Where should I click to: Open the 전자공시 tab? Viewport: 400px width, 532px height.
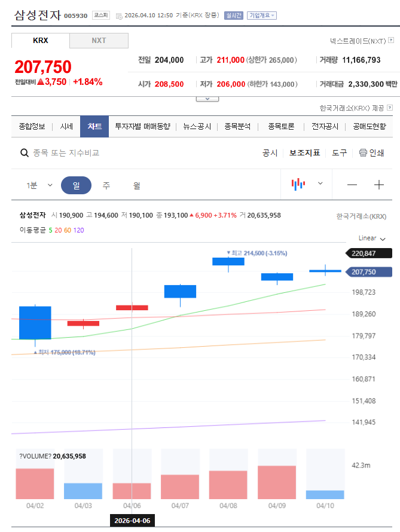tap(325, 127)
